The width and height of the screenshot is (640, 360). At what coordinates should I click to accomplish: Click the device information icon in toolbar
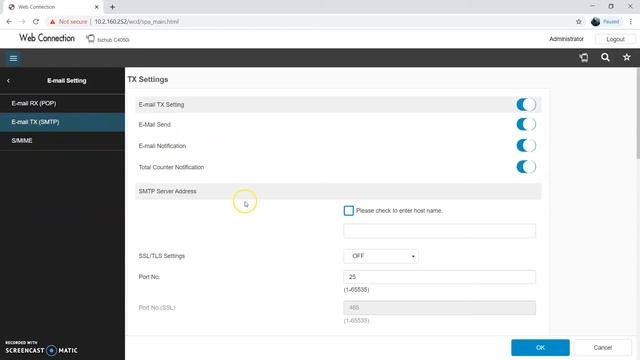[x=584, y=58]
